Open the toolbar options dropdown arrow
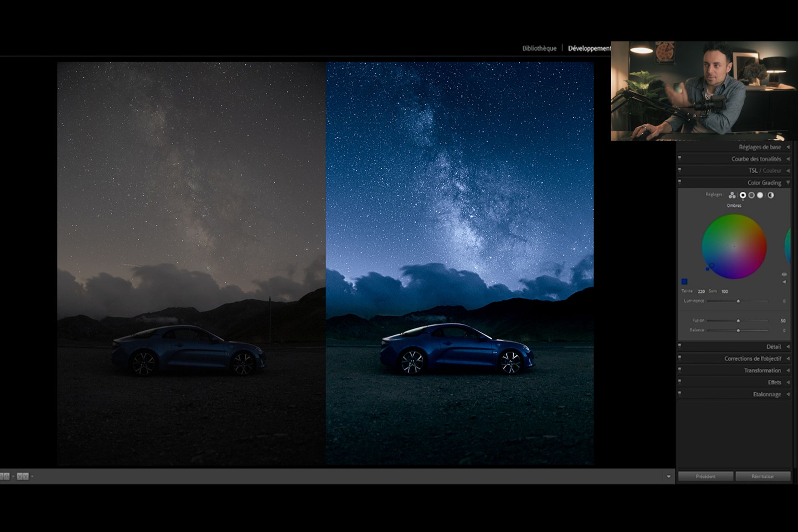The image size is (798, 532). 669,476
